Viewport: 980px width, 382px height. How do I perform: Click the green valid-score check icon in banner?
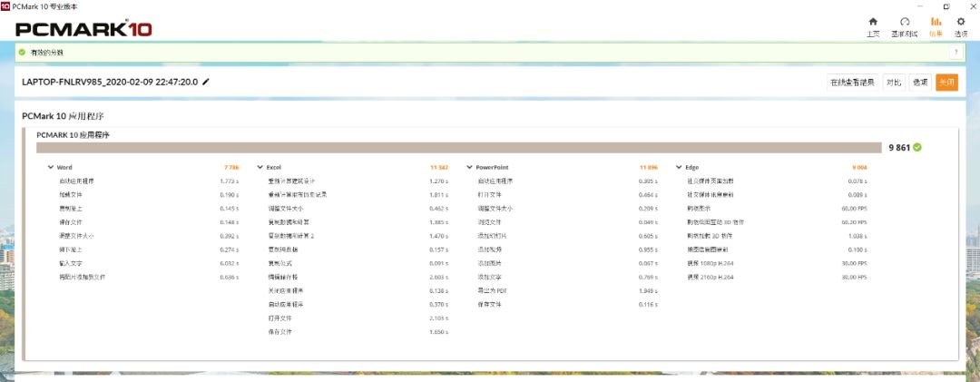tap(22, 52)
